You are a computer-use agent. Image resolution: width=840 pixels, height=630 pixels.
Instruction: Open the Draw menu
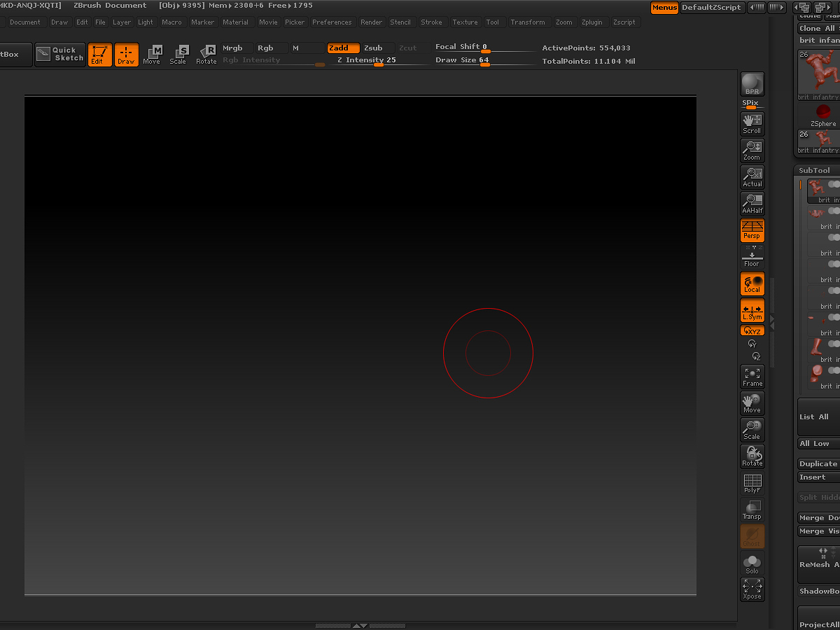tap(59, 22)
